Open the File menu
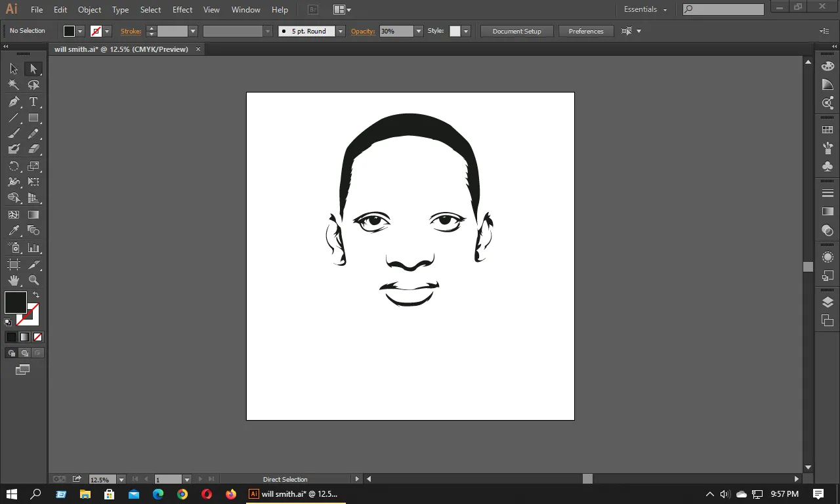Viewport: 840px width, 504px height. 37,10
